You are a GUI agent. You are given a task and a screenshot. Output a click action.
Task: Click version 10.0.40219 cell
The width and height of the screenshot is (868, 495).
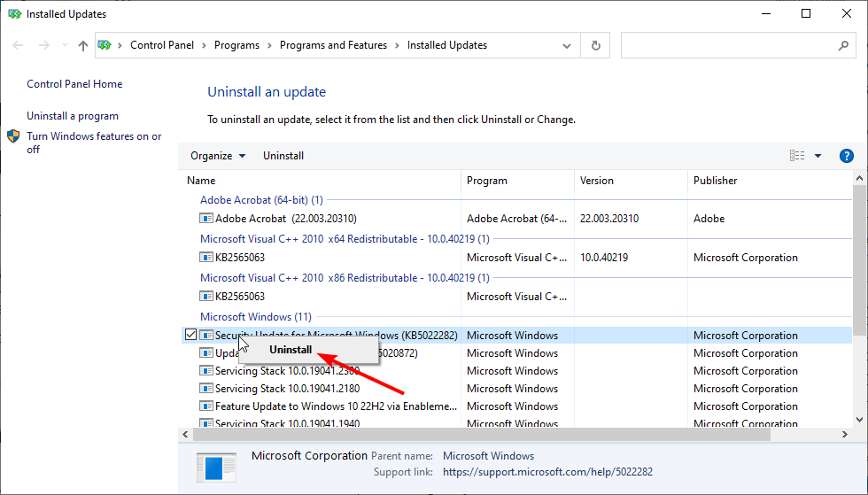(x=604, y=258)
